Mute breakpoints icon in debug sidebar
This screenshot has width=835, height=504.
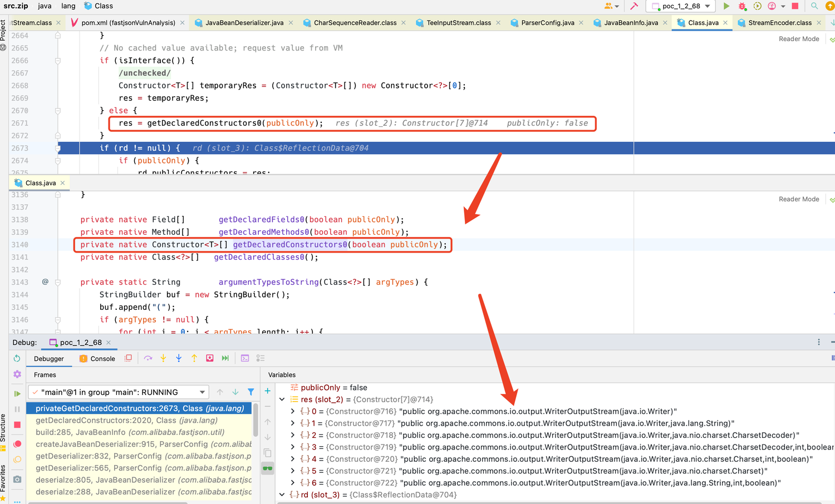(17, 459)
